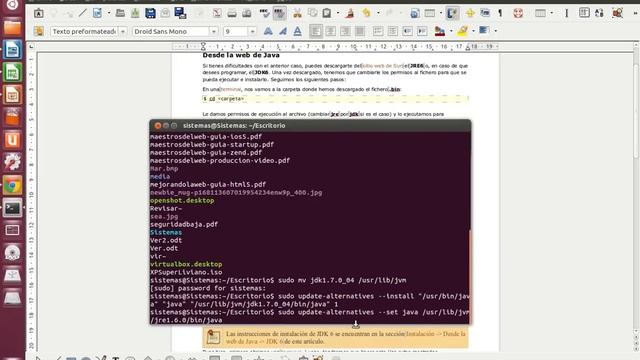This screenshot has width=640, height=360.
Task: Export document directly as PDF
Action: [217, 13]
